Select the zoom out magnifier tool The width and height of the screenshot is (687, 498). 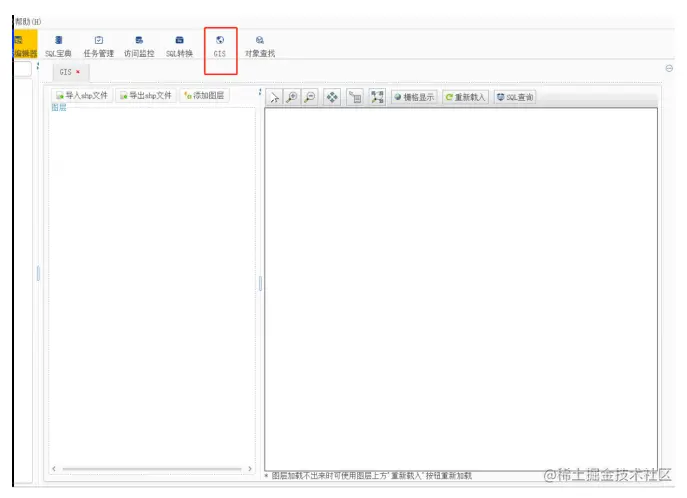310,97
